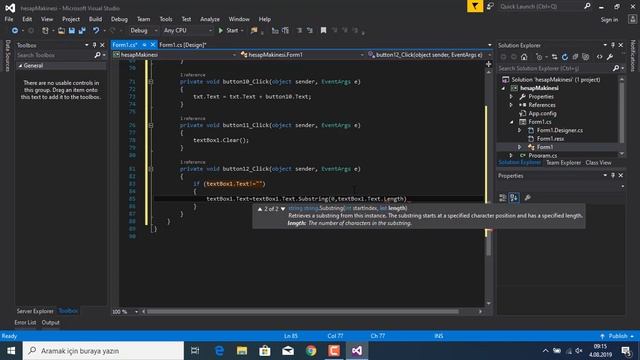Click the Navigate Backward toolbar icon

(x=15, y=31)
